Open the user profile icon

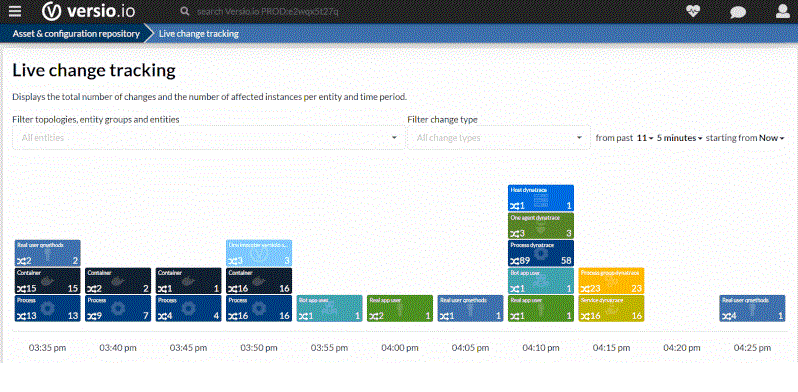coord(783,11)
